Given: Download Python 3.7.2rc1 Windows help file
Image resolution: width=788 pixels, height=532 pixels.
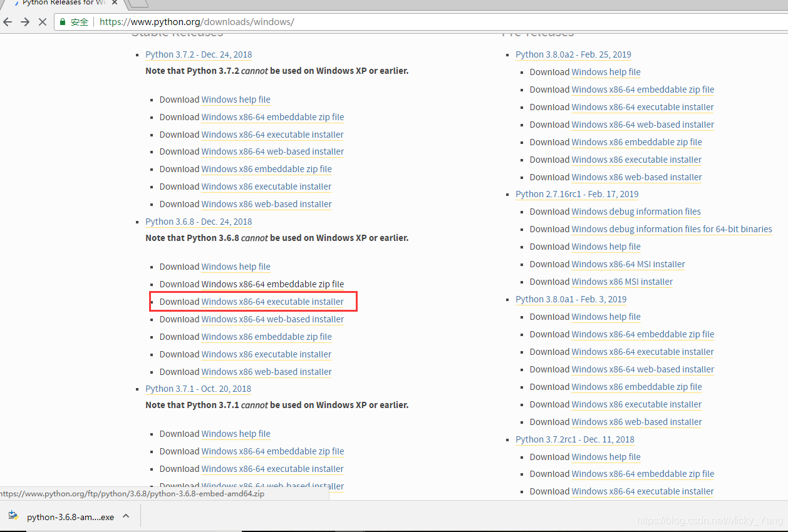Looking at the screenshot, I should pyautogui.click(x=606, y=457).
